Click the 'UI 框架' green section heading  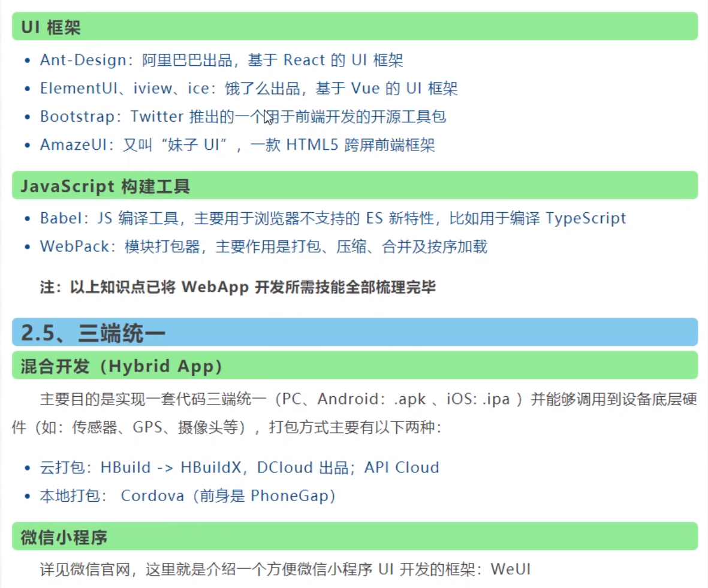(x=354, y=26)
